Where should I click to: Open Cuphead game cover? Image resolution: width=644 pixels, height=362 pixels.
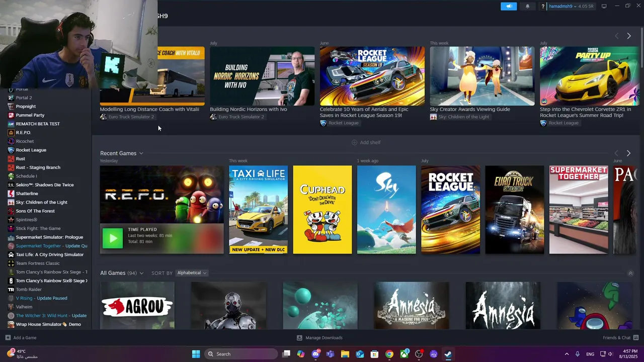tap(323, 210)
